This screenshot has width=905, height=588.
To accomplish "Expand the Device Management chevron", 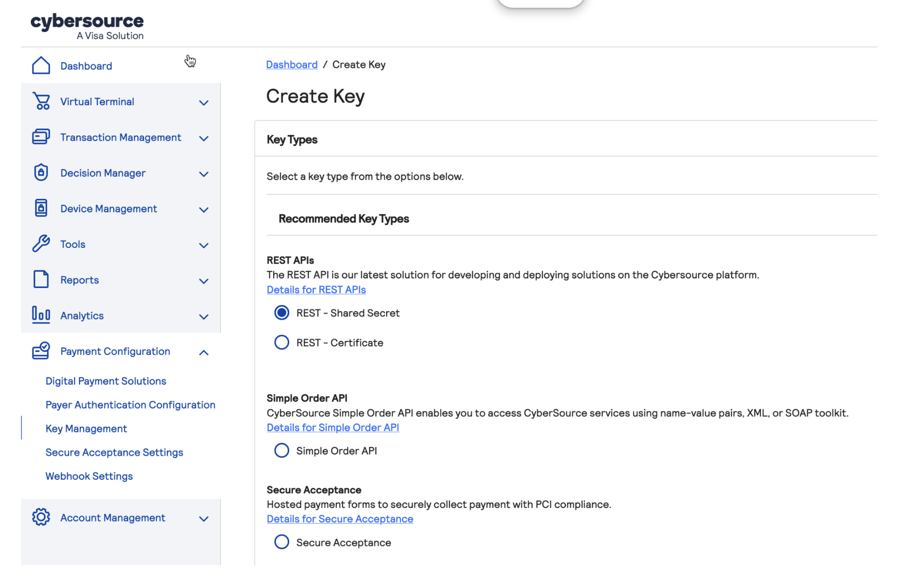I will (204, 209).
